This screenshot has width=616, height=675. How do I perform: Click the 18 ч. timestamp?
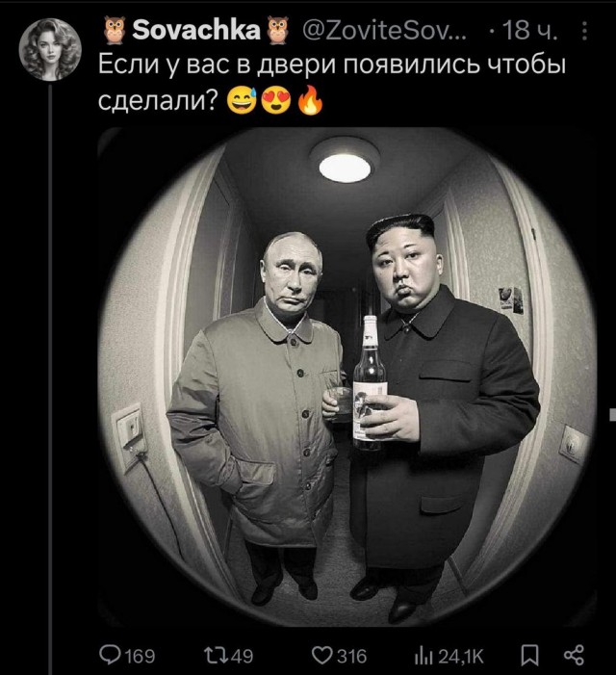click(x=530, y=31)
